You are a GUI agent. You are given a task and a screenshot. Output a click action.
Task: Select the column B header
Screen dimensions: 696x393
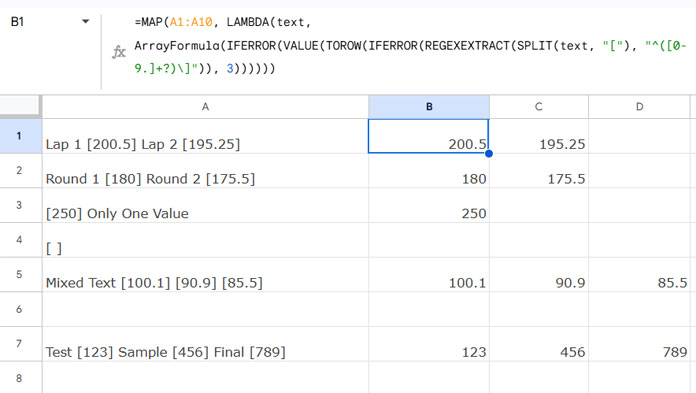tap(429, 107)
